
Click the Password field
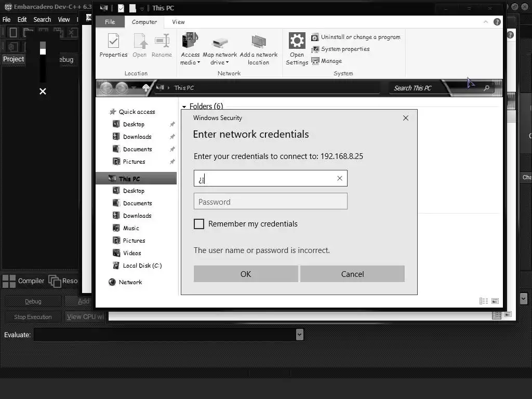pyautogui.click(x=270, y=202)
